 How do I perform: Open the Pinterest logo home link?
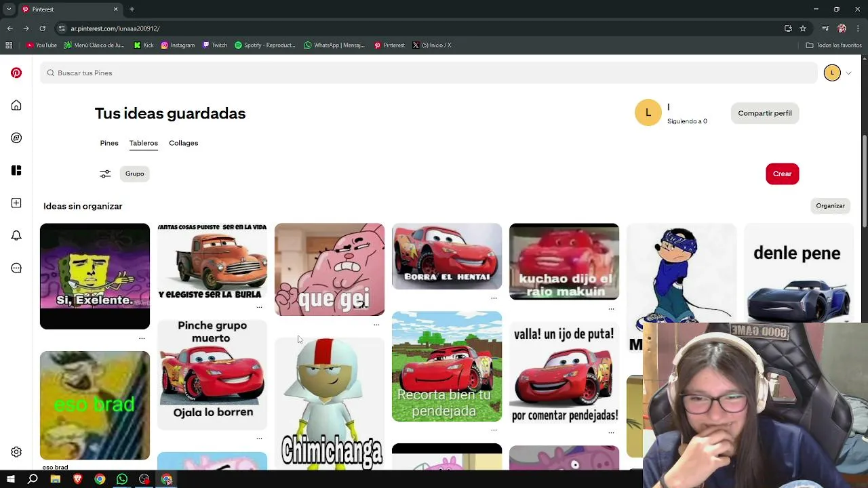[16, 73]
